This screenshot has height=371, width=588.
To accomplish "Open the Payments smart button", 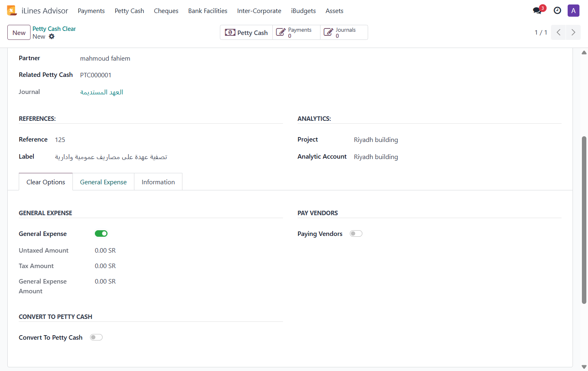I will (x=296, y=33).
